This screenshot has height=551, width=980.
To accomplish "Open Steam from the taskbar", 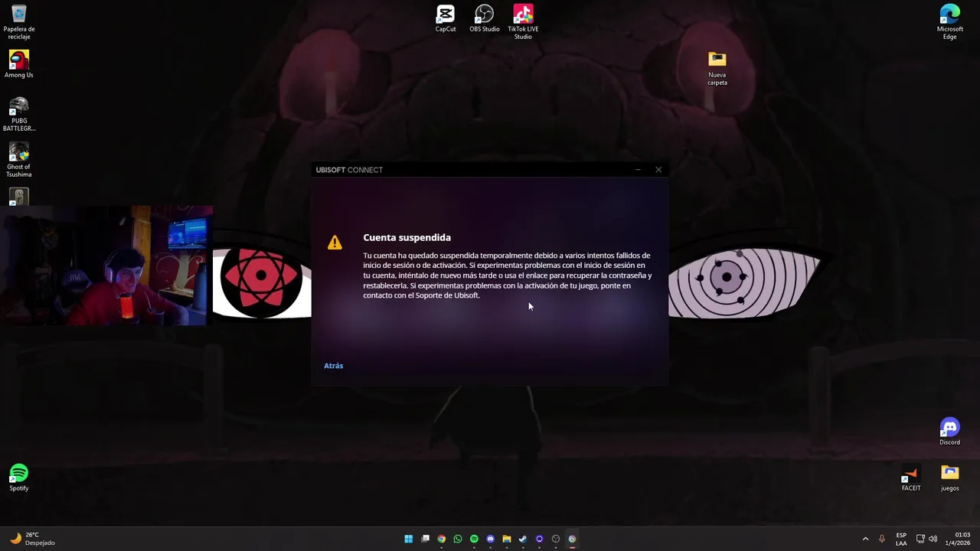I will (523, 539).
